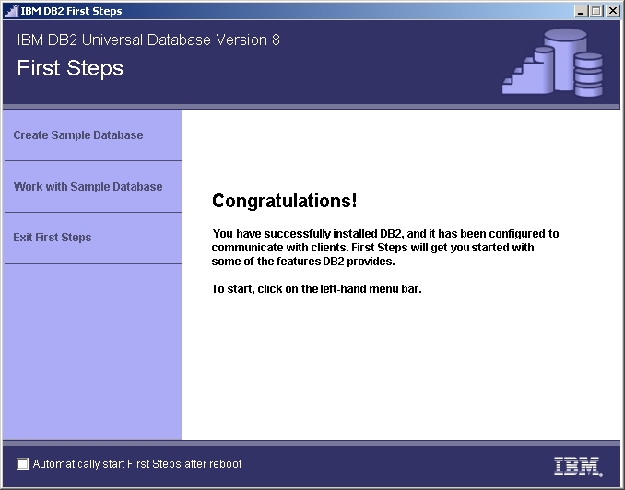Select Work with Sample Database menu item

pyautogui.click(x=88, y=187)
